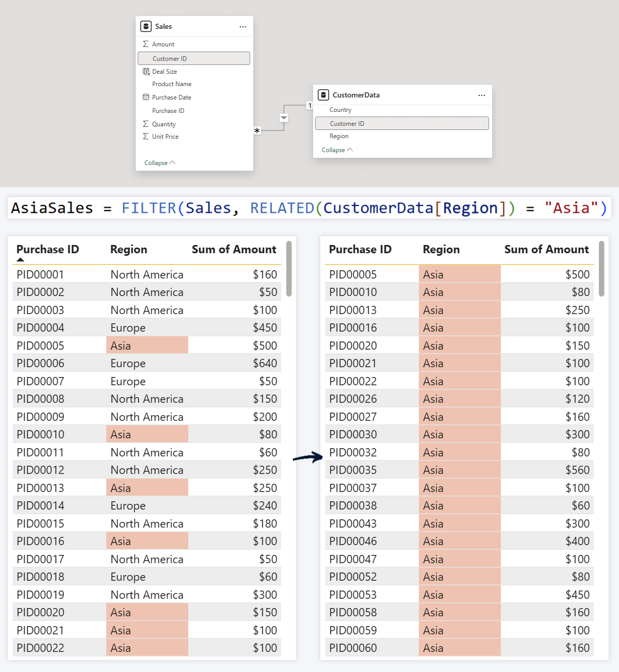This screenshot has width=619, height=672.
Task: Click the right table vertical scrollbar
Action: pyautogui.click(x=601, y=269)
